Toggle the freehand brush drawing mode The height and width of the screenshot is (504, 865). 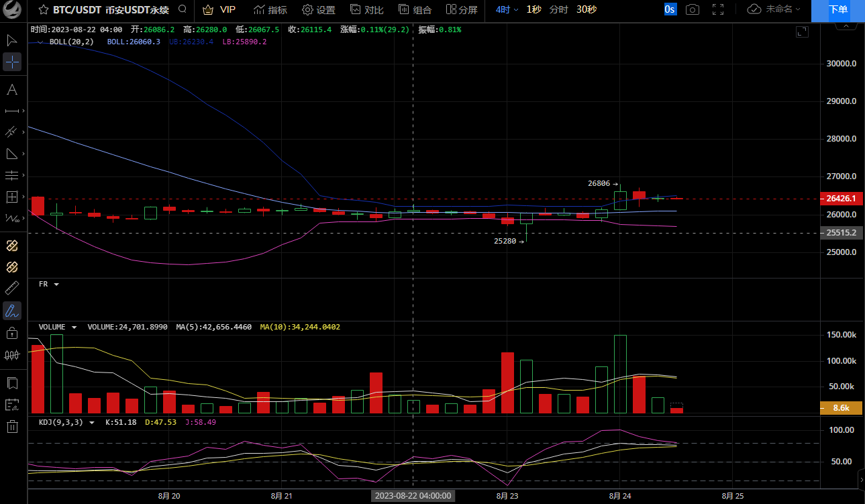pyautogui.click(x=12, y=311)
